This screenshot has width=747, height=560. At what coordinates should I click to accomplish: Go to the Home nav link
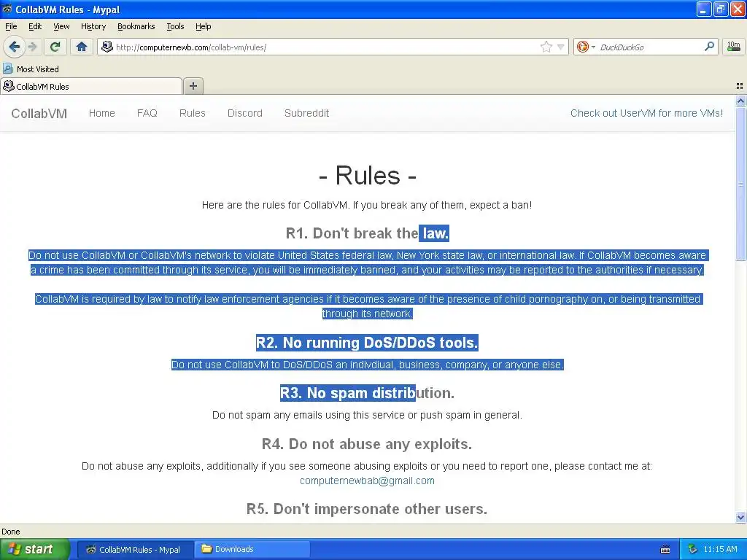click(102, 113)
